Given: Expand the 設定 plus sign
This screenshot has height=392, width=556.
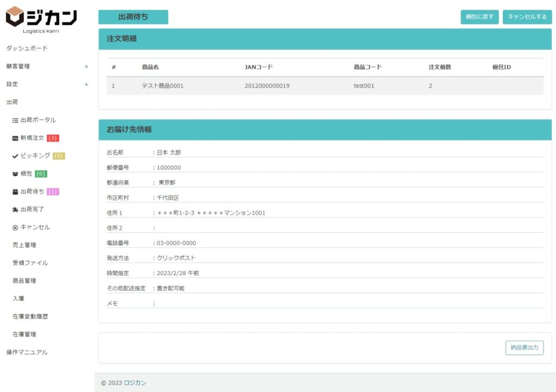Looking at the screenshot, I should pyautogui.click(x=86, y=85).
